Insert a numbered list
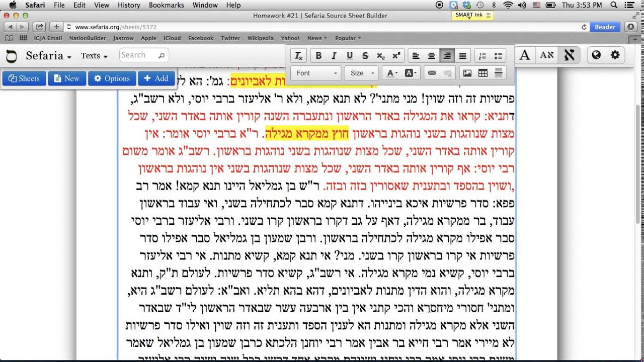 point(482,56)
